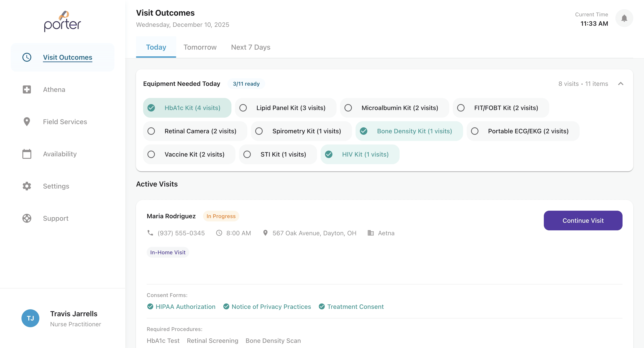This screenshot has width=644, height=348.
Task: Mark Lipid Panel Kit as ready
Action: 243,108
